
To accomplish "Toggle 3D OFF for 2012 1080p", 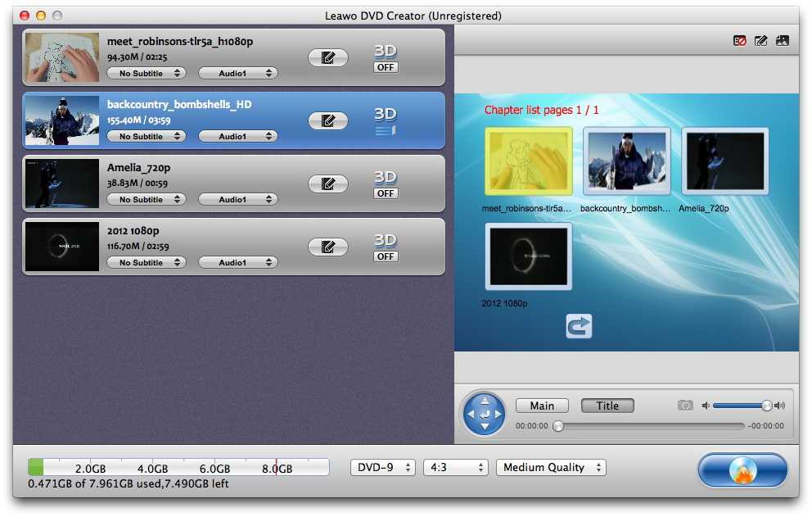I will tap(386, 256).
